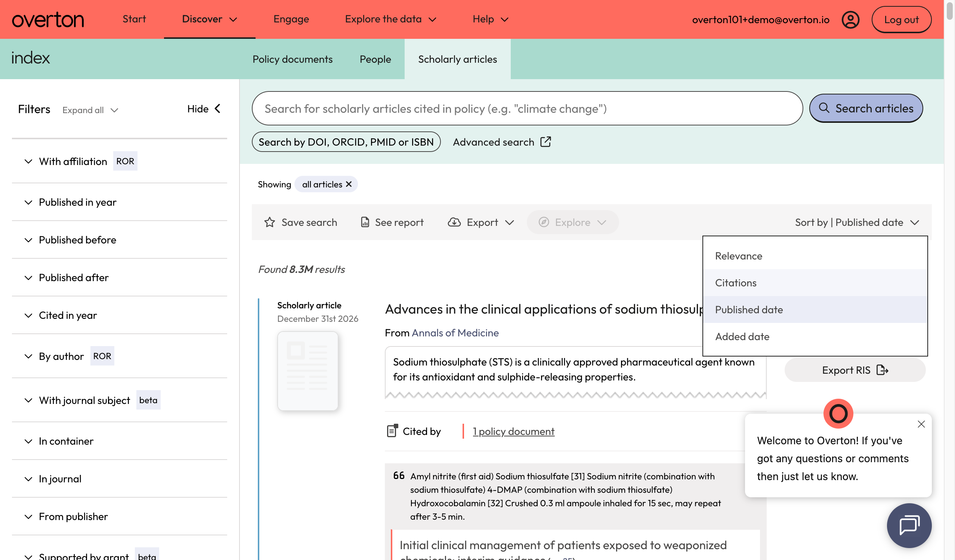This screenshot has height=560, width=955.
Task: Switch to the People tab
Action: 375,59
